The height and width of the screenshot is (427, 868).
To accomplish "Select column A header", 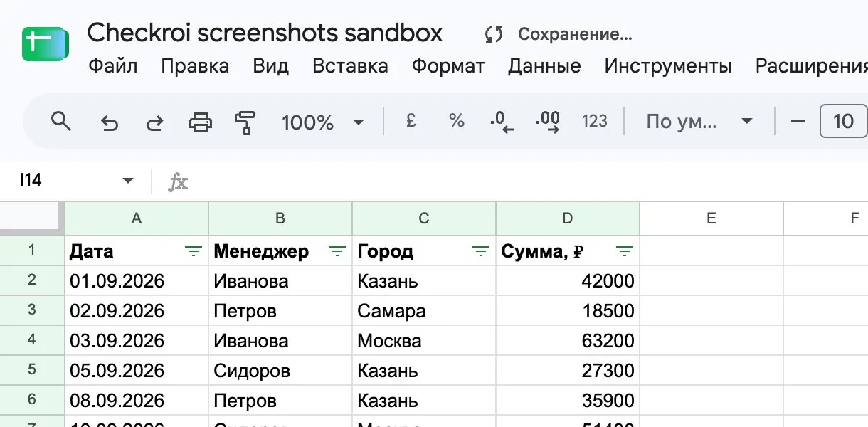I will click(x=137, y=218).
